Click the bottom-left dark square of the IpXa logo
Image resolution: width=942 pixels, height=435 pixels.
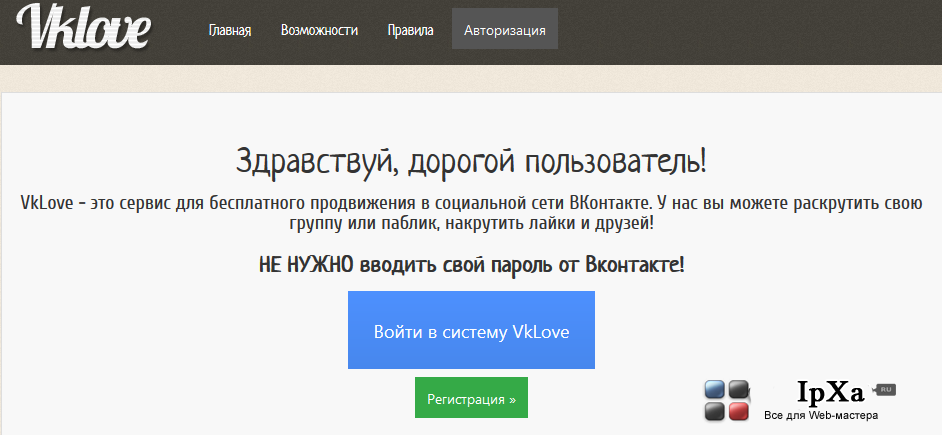[714, 412]
